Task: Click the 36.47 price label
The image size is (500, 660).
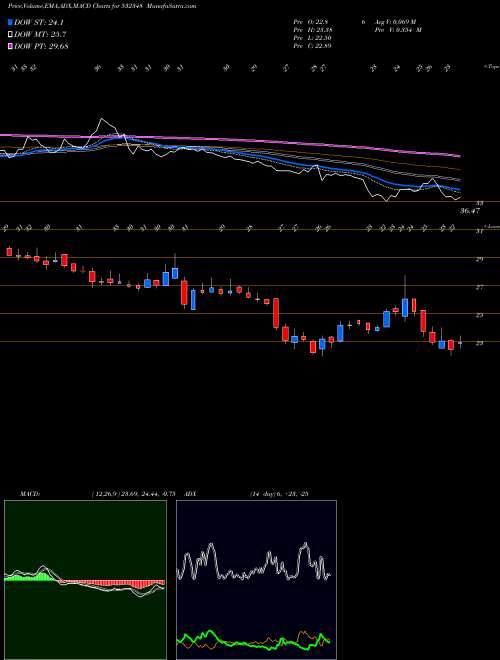Action: pyautogui.click(x=470, y=211)
